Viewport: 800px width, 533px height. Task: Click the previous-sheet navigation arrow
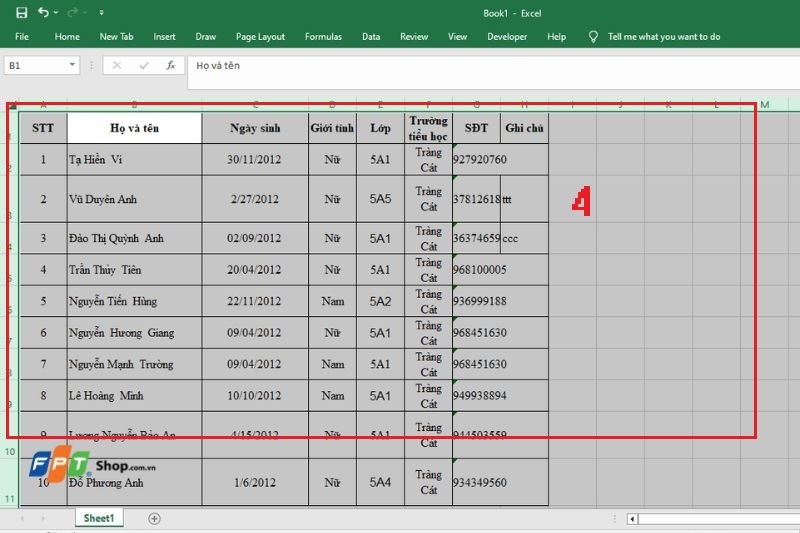(22, 519)
